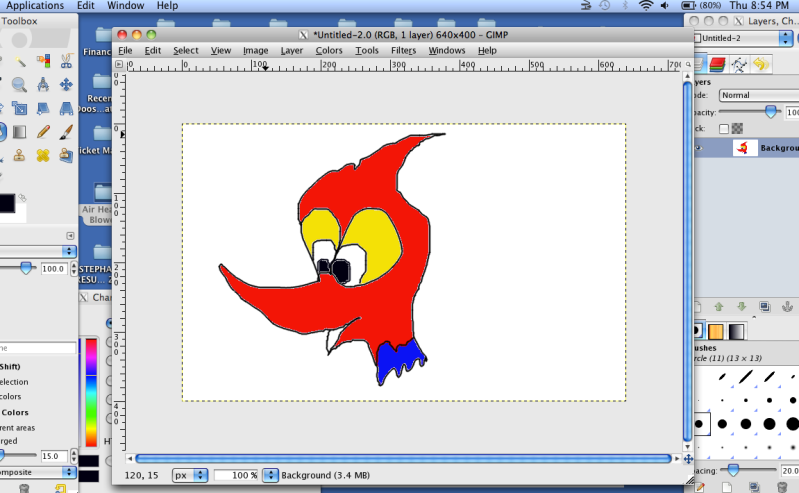Pick the Pencil tool

tap(43, 131)
